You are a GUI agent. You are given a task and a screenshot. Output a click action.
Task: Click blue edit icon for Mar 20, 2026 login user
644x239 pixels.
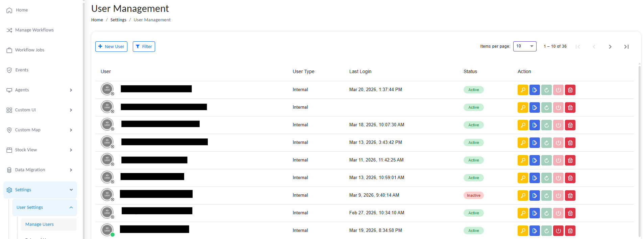535,90
